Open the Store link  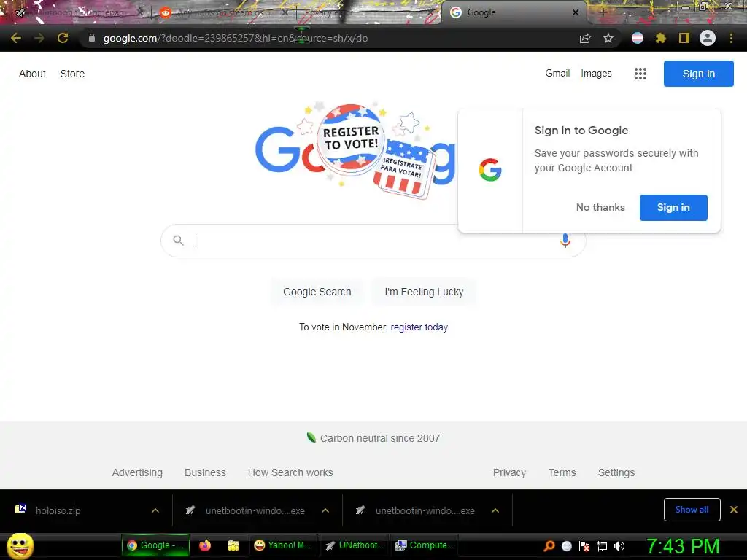click(x=72, y=74)
